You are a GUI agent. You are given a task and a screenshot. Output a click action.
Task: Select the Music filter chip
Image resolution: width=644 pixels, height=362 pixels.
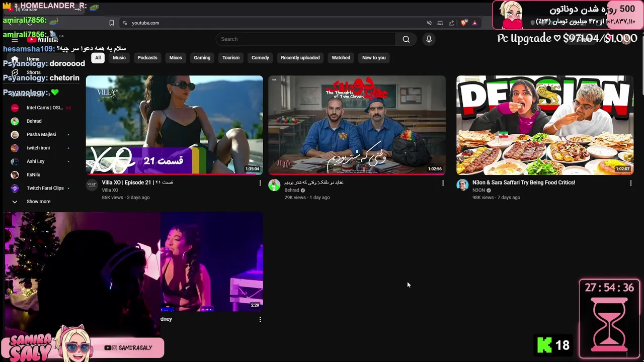pyautogui.click(x=119, y=58)
